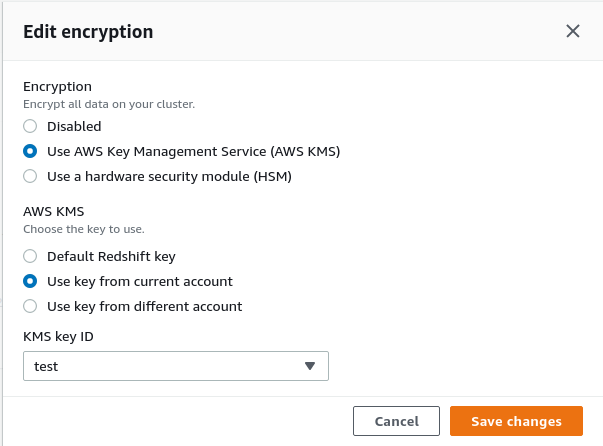The width and height of the screenshot is (603, 446).
Task: Click the KMS key ID dropdown arrow
Action: tap(310, 366)
